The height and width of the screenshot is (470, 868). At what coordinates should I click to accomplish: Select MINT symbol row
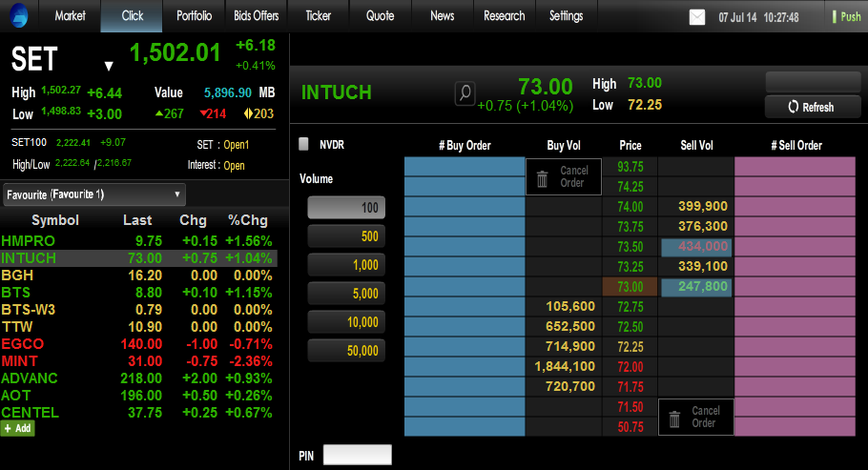(x=138, y=361)
